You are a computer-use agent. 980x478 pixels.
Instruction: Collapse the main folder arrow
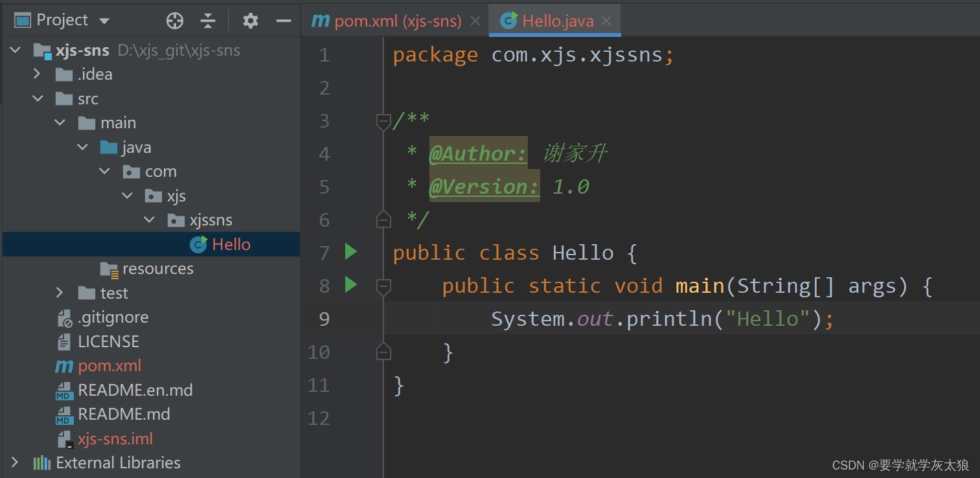[x=60, y=122]
